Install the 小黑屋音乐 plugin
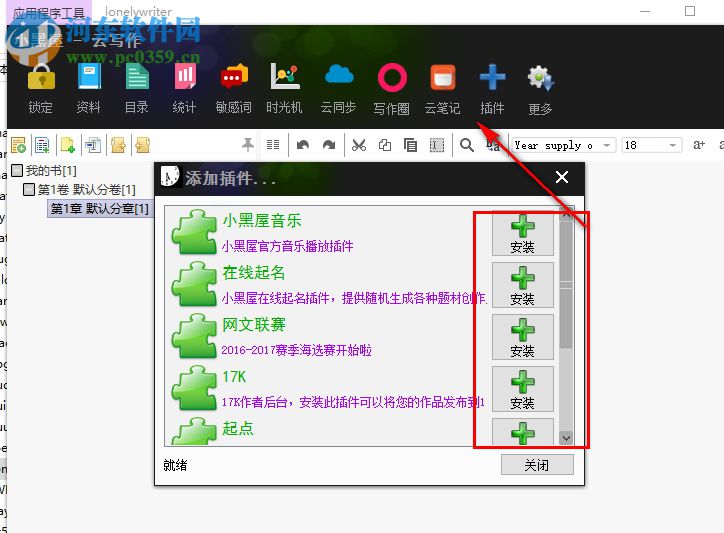The image size is (724, 533). [x=523, y=234]
